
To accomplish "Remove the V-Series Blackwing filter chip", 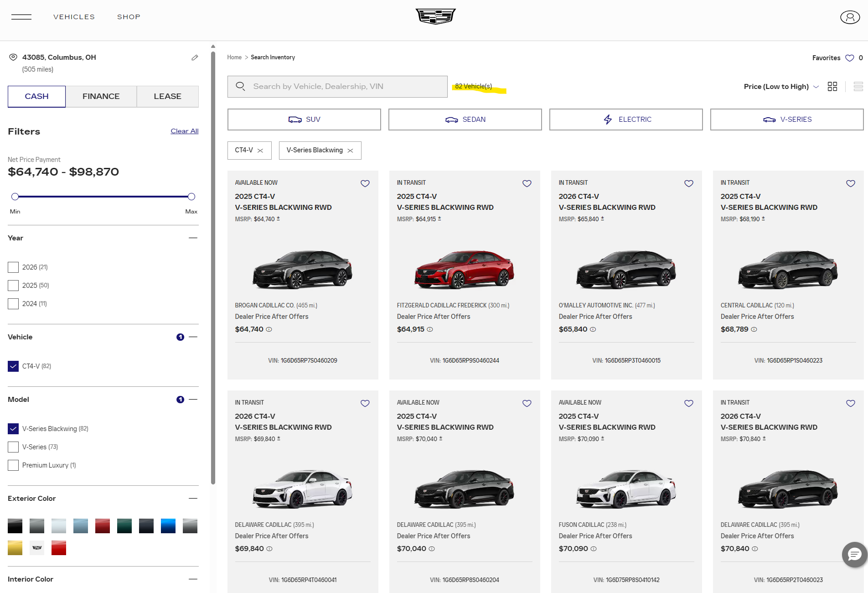I will [x=350, y=151].
